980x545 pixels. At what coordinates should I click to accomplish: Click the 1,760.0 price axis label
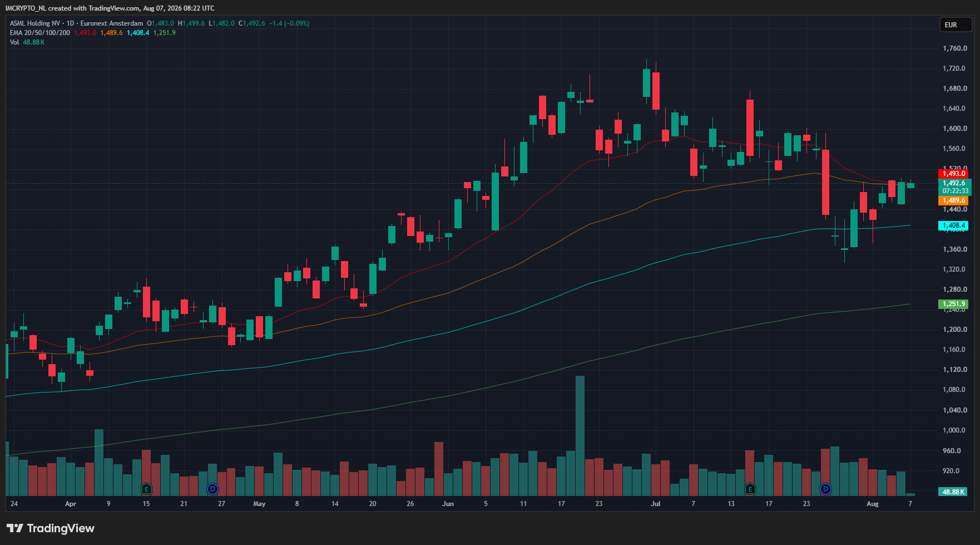955,48
